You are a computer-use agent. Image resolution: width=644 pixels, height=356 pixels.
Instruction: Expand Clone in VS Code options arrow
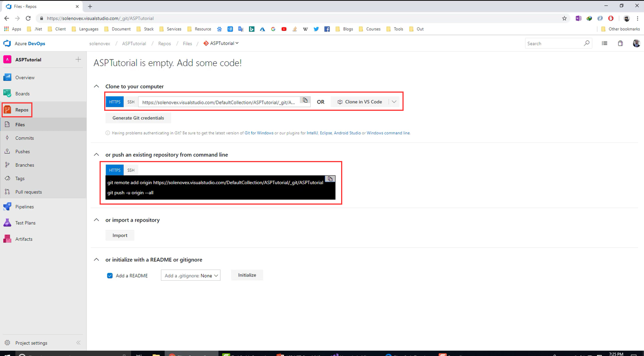pyautogui.click(x=394, y=102)
